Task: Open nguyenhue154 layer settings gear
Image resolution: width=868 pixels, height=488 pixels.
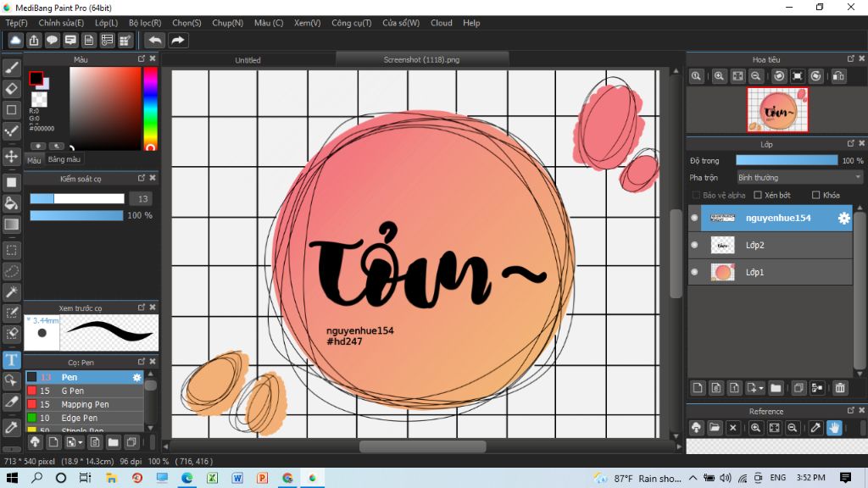Action: pos(843,218)
